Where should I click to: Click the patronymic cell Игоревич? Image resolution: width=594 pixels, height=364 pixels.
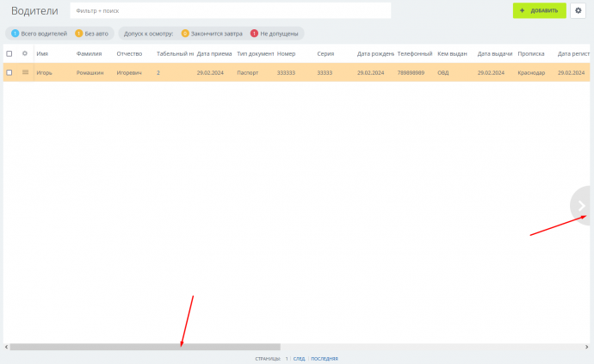129,73
